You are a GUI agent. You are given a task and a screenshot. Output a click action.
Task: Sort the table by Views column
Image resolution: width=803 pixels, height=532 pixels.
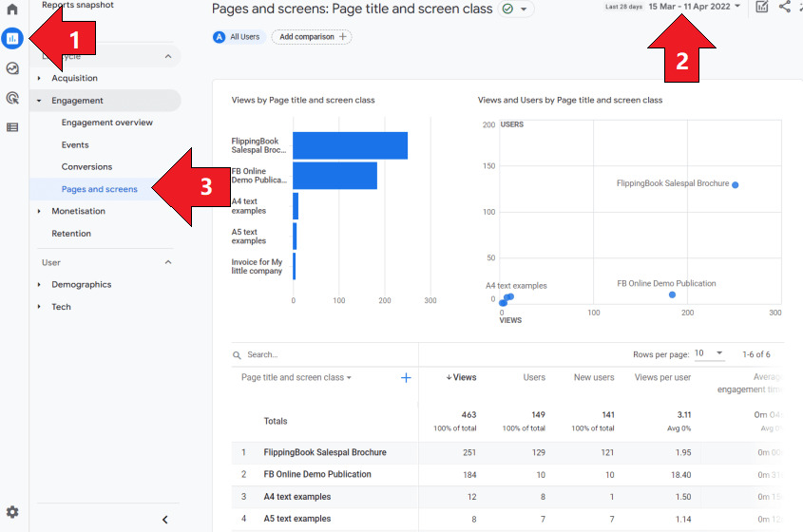pos(462,377)
